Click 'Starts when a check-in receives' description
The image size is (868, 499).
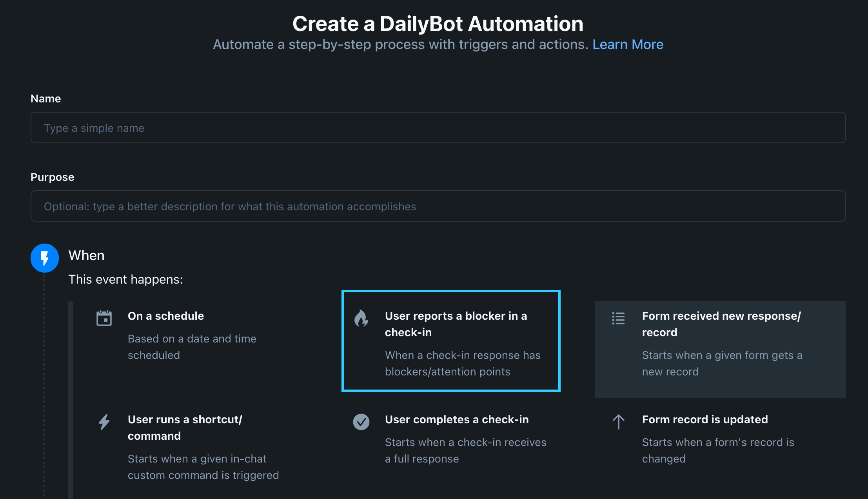coord(465,442)
